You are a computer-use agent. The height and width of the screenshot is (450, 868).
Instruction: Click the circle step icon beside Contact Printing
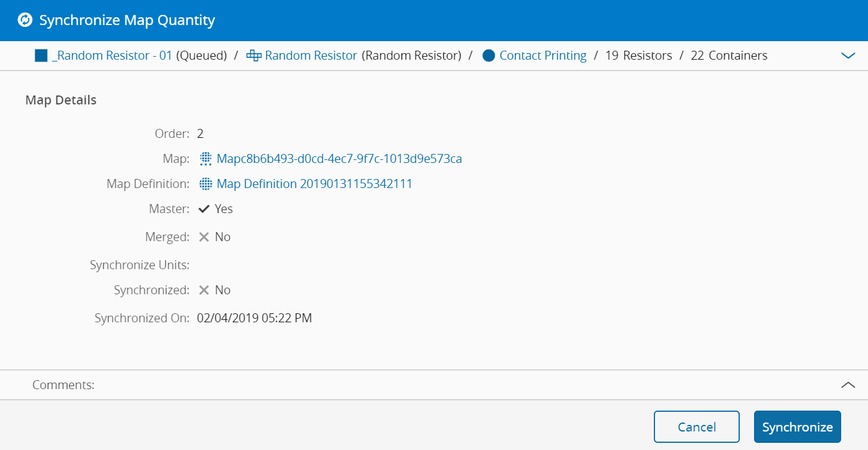489,56
